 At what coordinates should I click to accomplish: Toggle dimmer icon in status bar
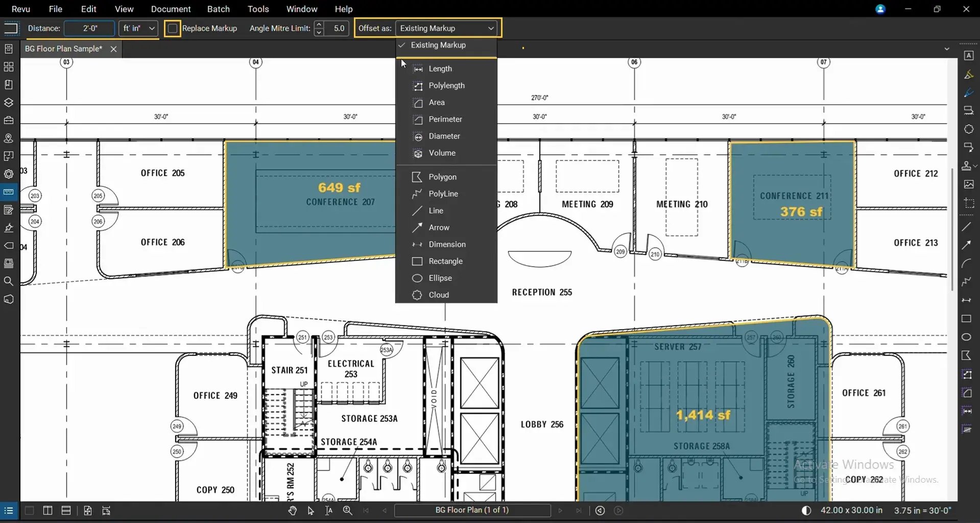tap(806, 510)
